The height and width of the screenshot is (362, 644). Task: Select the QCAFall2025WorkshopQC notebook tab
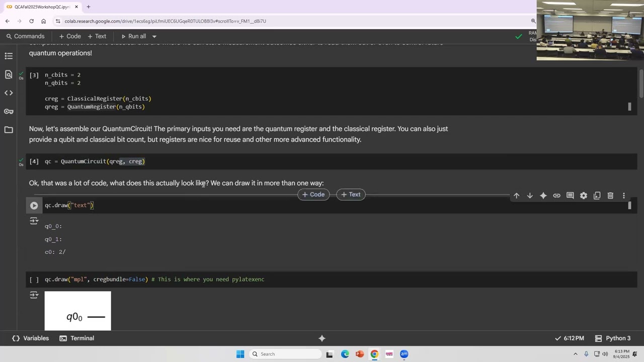point(42,7)
